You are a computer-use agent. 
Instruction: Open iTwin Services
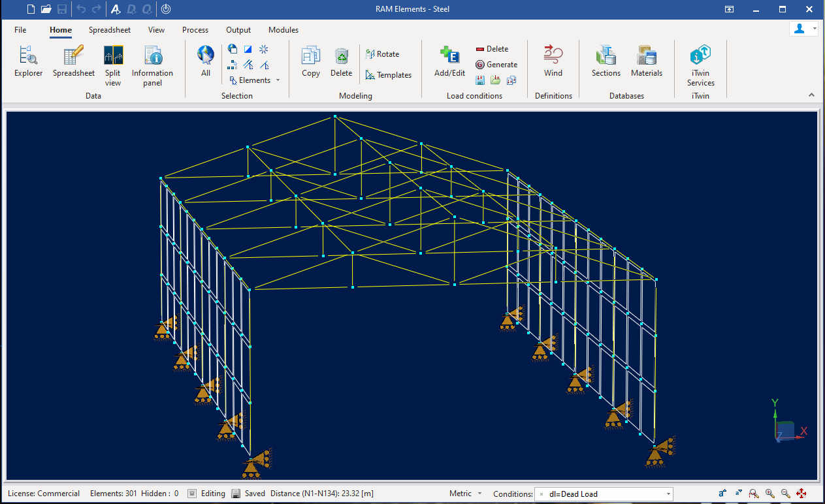pos(701,66)
